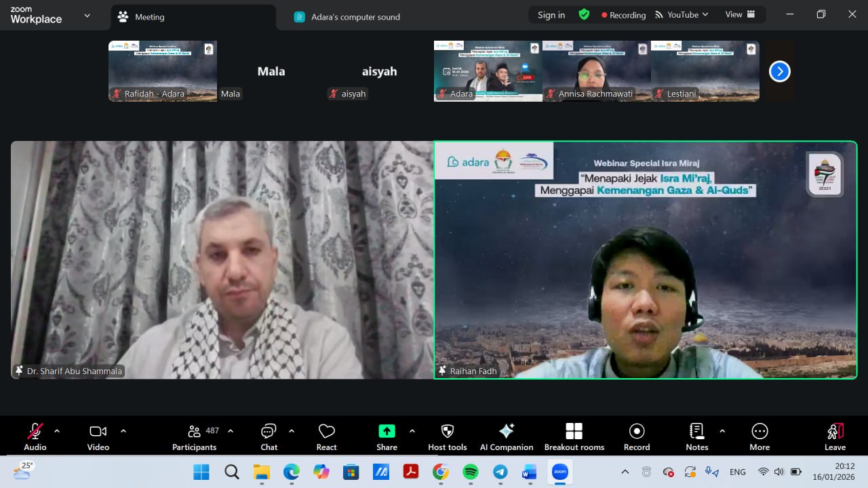Open the YouTube live stream dropdown

(682, 15)
